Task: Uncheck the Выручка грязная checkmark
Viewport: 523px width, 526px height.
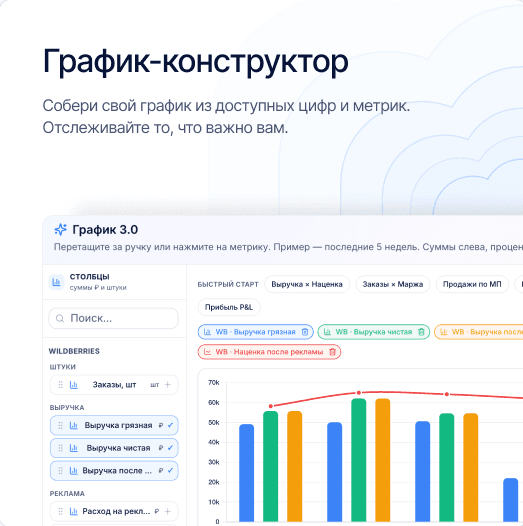Action: point(170,425)
